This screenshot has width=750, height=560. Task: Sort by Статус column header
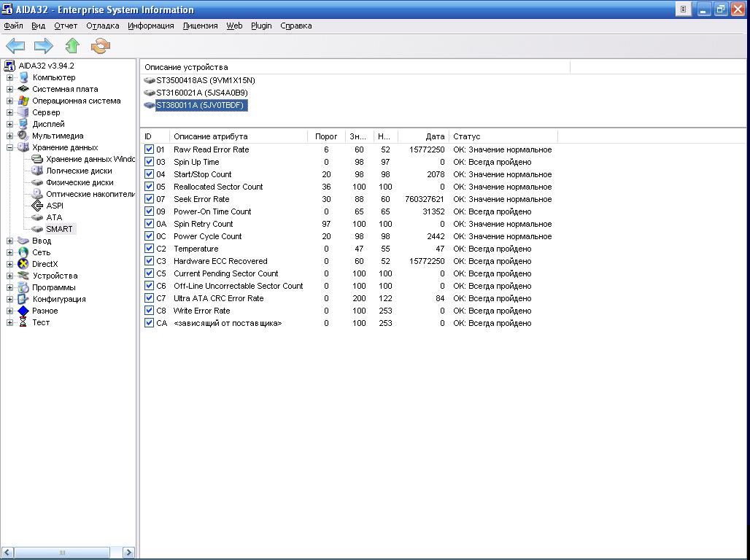coord(503,136)
